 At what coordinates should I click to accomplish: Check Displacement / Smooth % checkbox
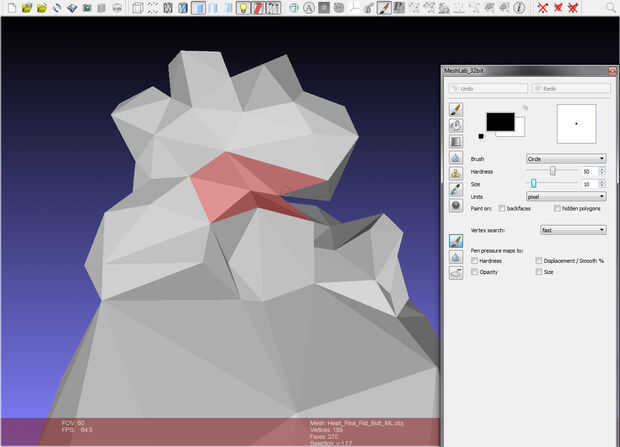[539, 261]
